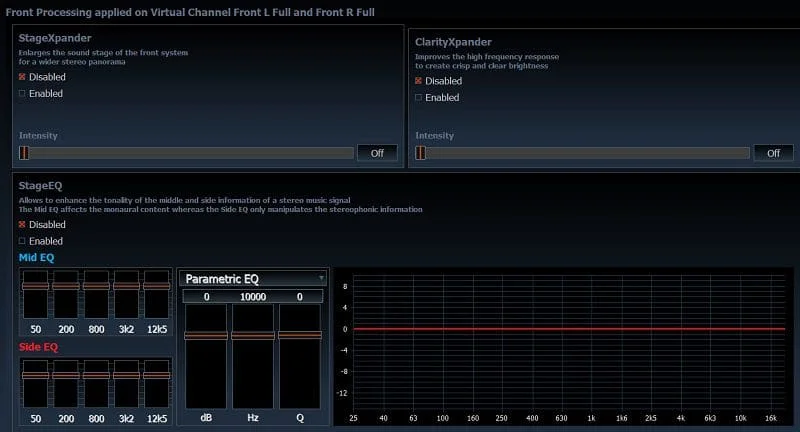Click the ClarityXpander title

(453, 42)
